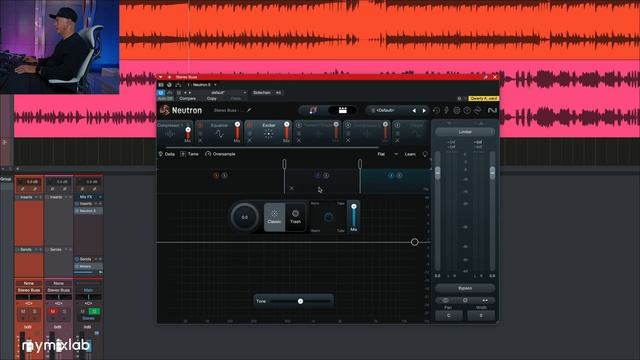Select the Compressor 1 module tab
The image size is (640, 360).
175,132
